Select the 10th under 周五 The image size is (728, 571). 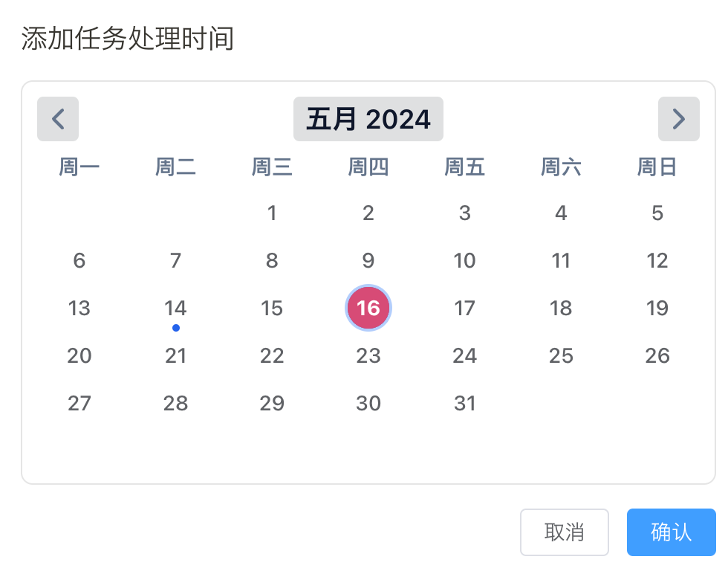click(x=465, y=261)
